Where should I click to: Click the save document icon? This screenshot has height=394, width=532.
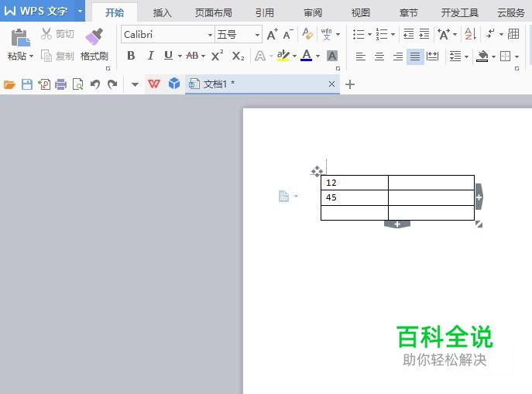point(27,84)
